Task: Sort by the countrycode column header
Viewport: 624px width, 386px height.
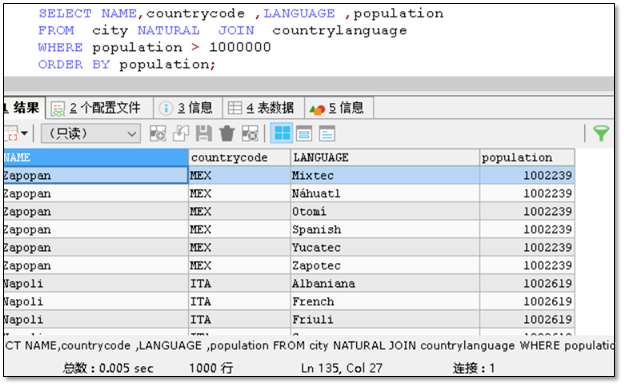Action: (x=239, y=158)
